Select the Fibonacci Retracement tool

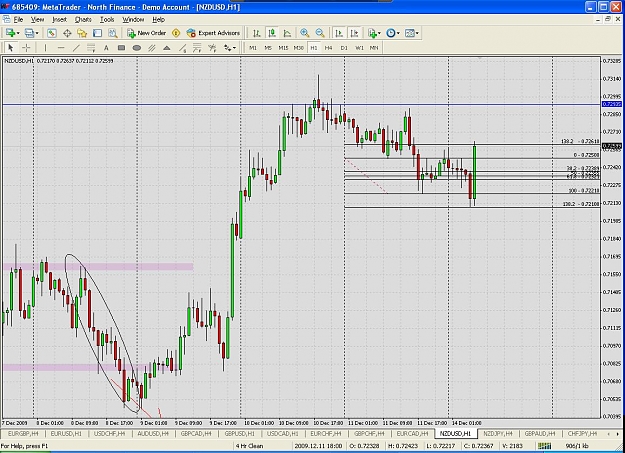tap(91, 48)
